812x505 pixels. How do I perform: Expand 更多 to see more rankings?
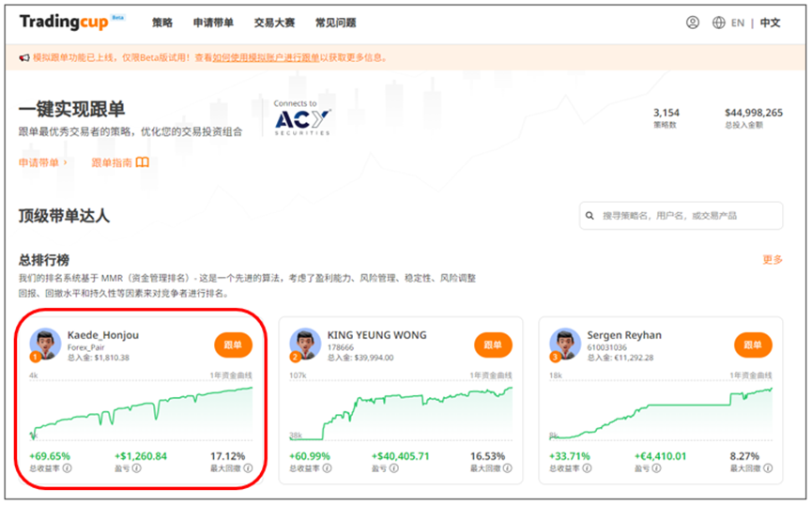pos(772,260)
